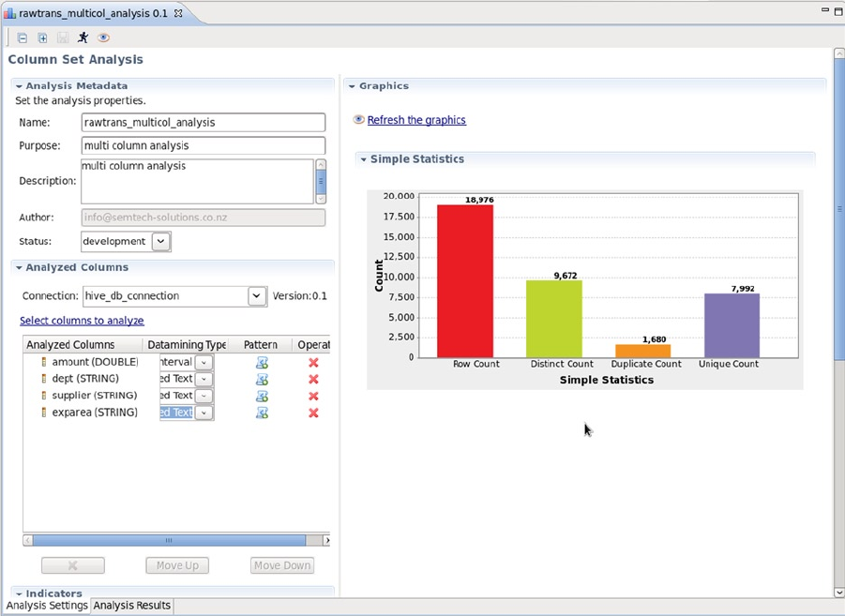Screen dimensions: 845x616
Task: Open datamining type dropdown for amount
Action: coord(204,363)
